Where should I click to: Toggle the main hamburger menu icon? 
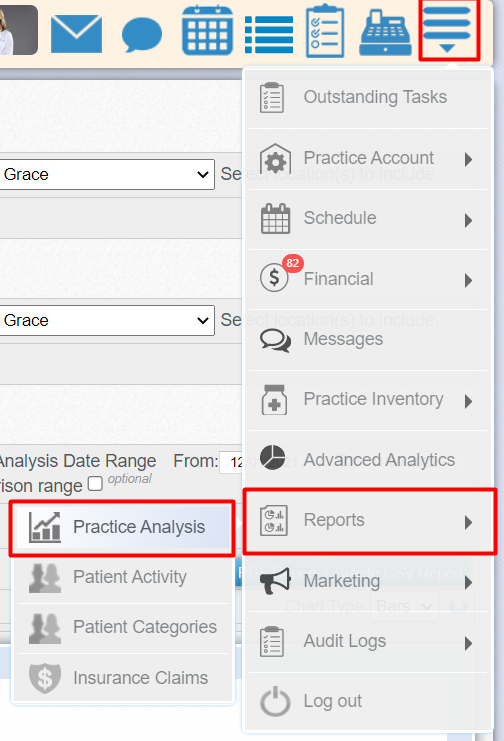pos(447,29)
